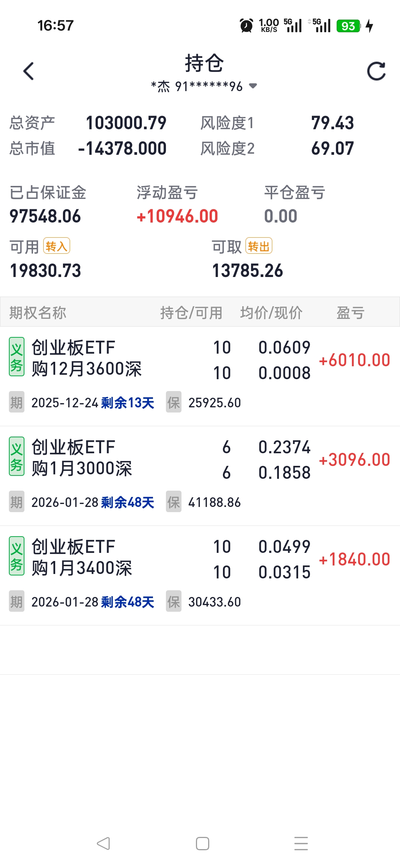Image resolution: width=400 pixels, height=868 pixels.
Task: Tap the 转出 transfer-out button
Action: click(x=259, y=246)
